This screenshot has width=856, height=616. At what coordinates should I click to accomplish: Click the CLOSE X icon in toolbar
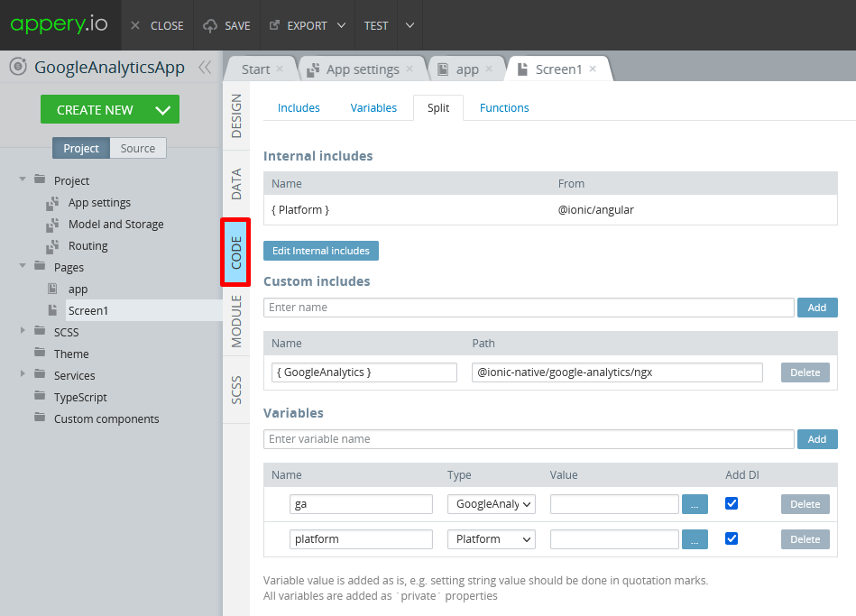pos(135,25)
